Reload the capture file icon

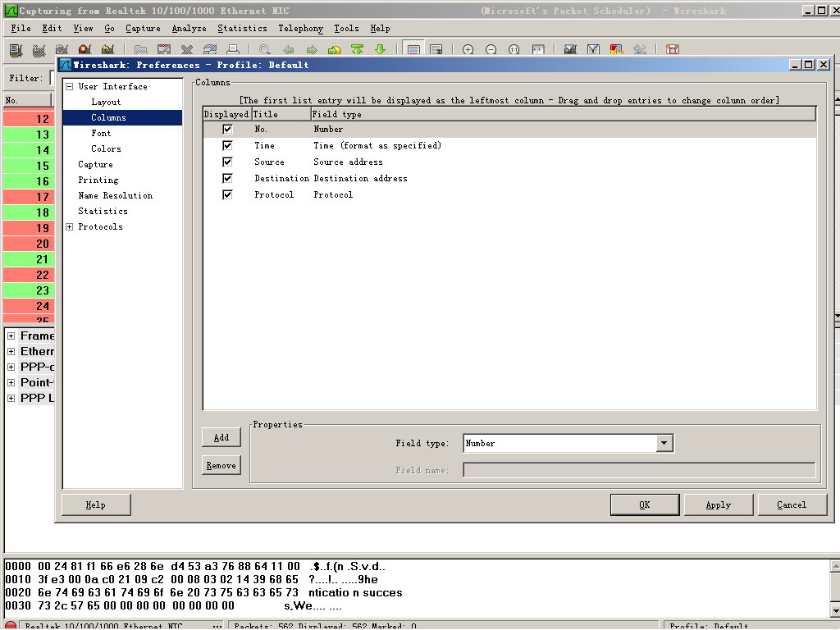pyautogui.click(x=210, y=50)
